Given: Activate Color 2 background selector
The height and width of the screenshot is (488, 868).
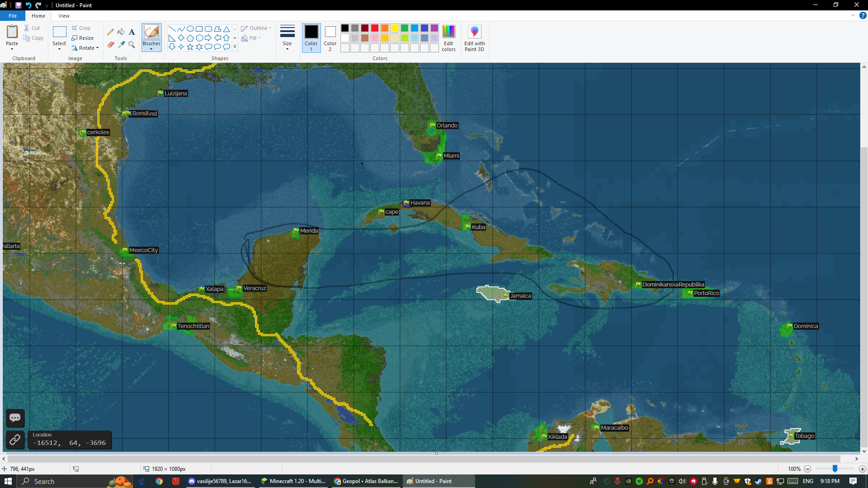Looking at the screenshot, I should click(330, 38).
